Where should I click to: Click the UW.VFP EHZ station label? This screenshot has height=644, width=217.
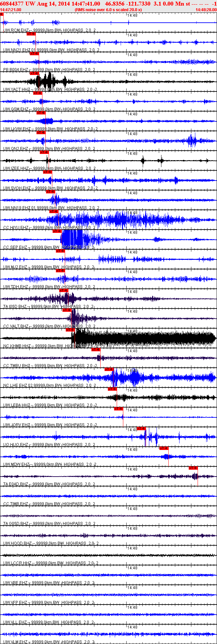coord(15,603)
